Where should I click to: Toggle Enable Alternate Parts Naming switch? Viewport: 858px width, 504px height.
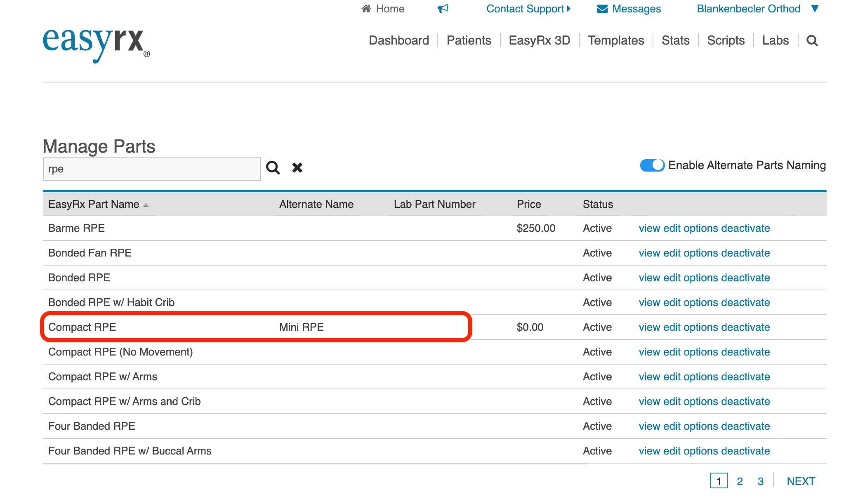652,165
